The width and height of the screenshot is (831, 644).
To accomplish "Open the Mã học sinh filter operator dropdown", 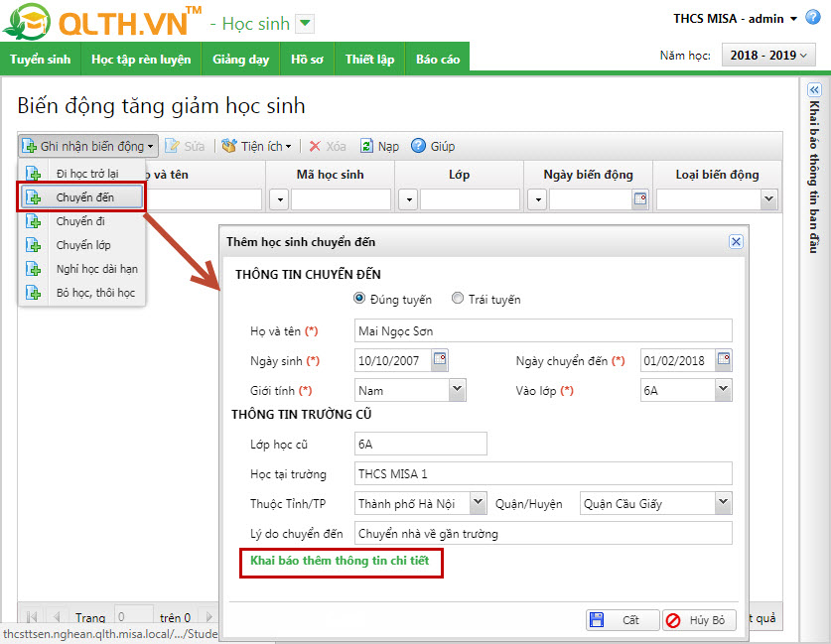I will pyautogui.click(x=279, y=199).
